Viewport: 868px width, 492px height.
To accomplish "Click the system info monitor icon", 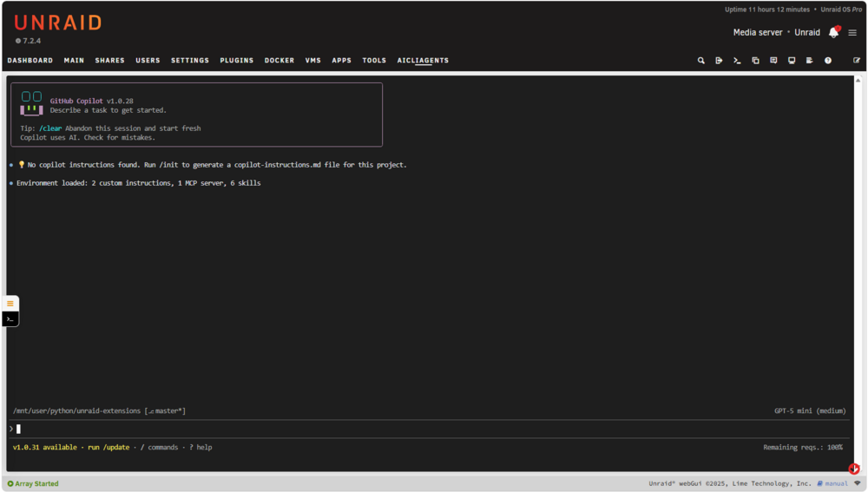I will 792,61.
